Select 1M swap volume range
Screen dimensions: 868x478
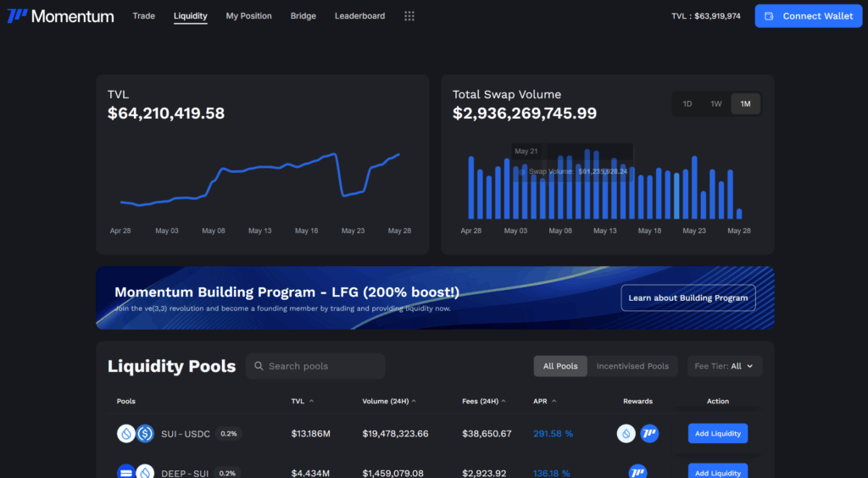(746, 104)
